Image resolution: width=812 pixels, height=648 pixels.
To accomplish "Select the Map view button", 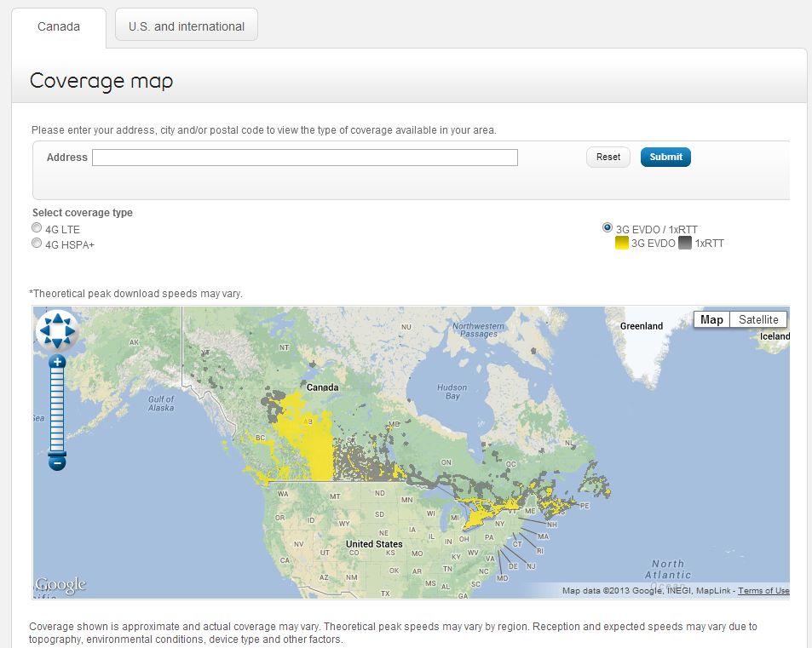I will tap(711, 319).
